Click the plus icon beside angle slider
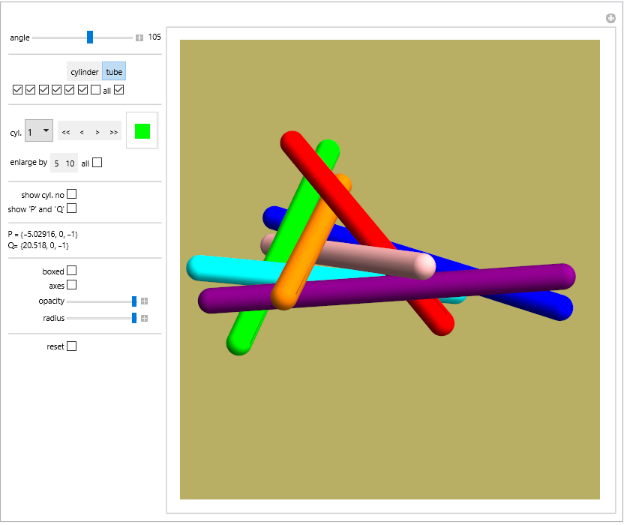This screenshot has width=624, height=525. [140, 38]
